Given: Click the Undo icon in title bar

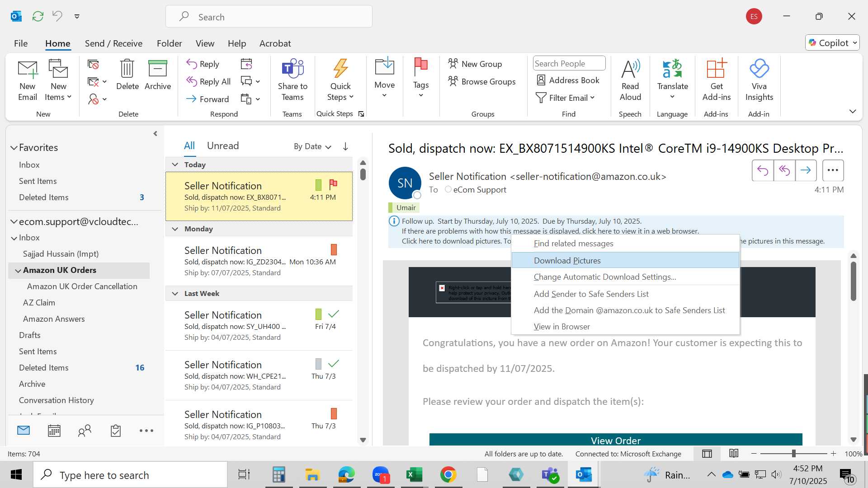Looking at the screenshot, I should [x=57, y=16].
